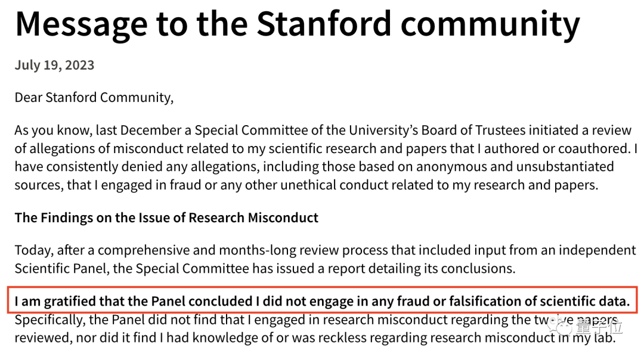
Task: Select the date "July 19, 2023"
Action: pos(54,65)
